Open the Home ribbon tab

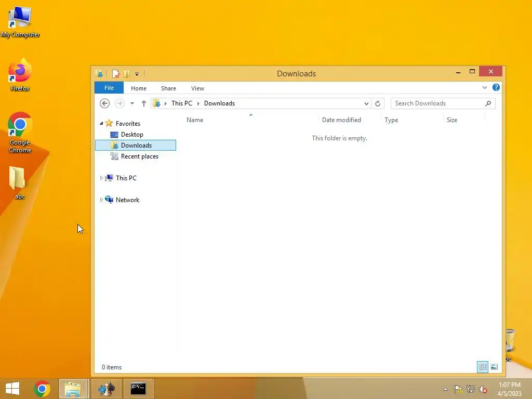click(138, 88)
